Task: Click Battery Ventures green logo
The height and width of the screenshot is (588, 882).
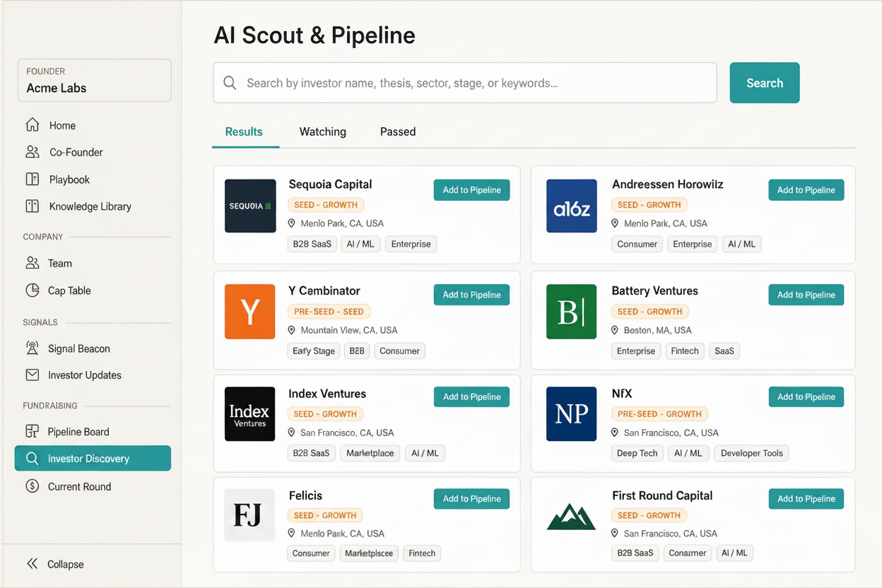Action: click(x=572, y=312)
